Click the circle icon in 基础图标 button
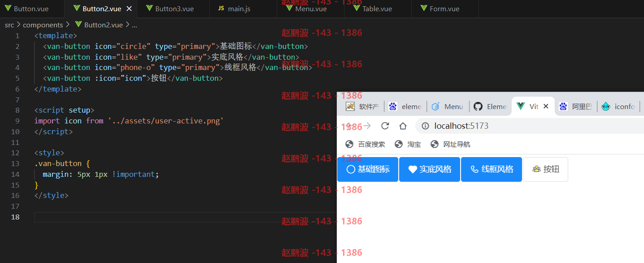This screenshot has height=263, width=644. (351, 169)
